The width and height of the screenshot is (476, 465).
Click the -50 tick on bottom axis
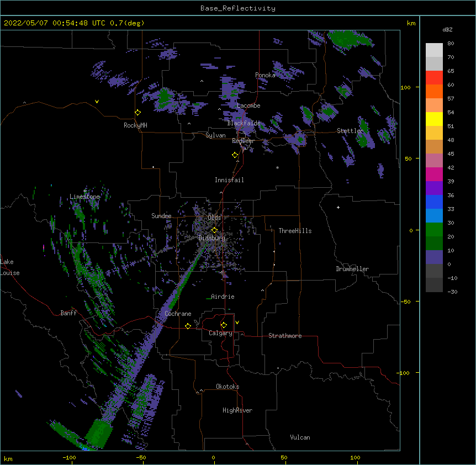[x=141, y=457]
